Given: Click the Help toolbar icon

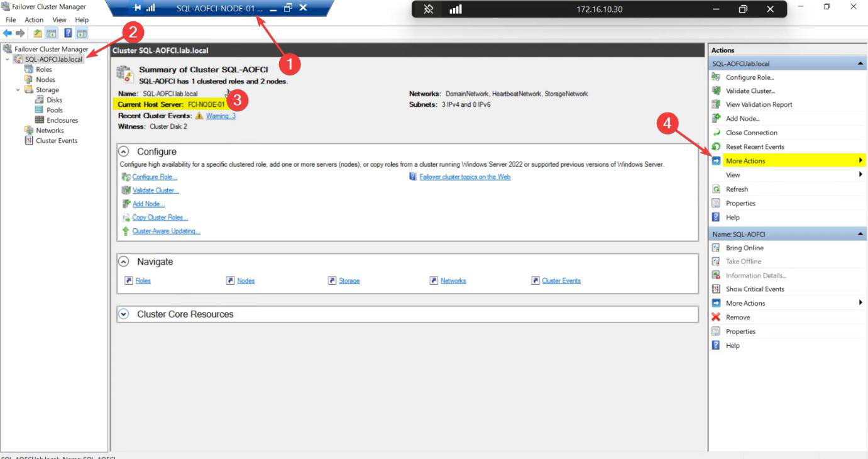Looking at the screenshot, I should 68,33.
